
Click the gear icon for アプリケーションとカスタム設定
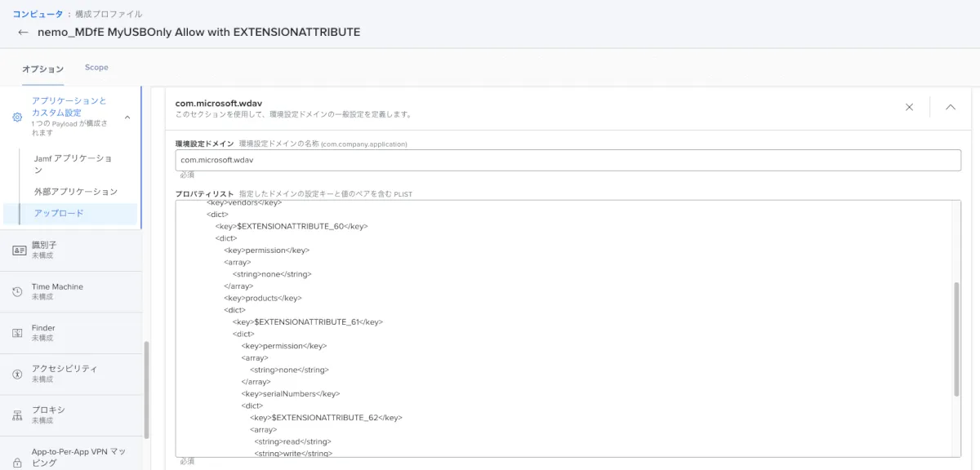click(16, 117)
